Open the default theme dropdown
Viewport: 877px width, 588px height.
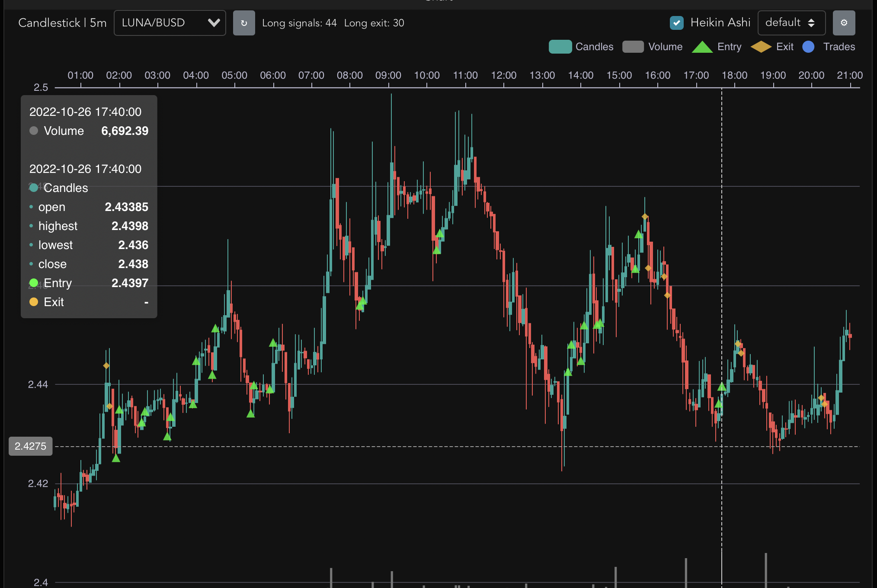pos(791,23)
